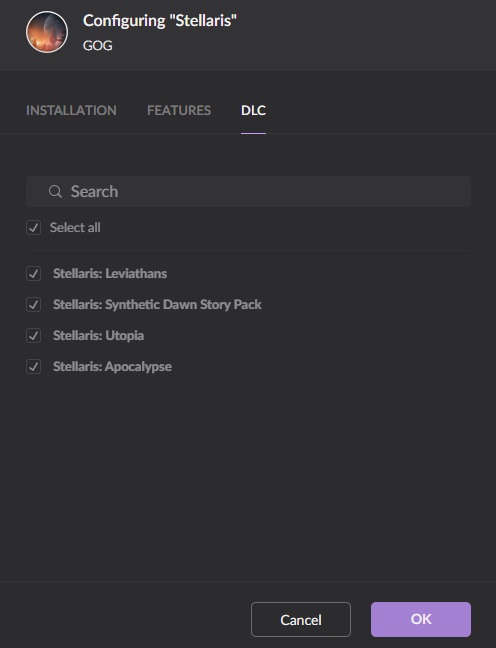Viewport: 496px width, 648px height.
Task: Uncheck the Stellaris: Leviathans checkbox
Action: click(33, 274)
